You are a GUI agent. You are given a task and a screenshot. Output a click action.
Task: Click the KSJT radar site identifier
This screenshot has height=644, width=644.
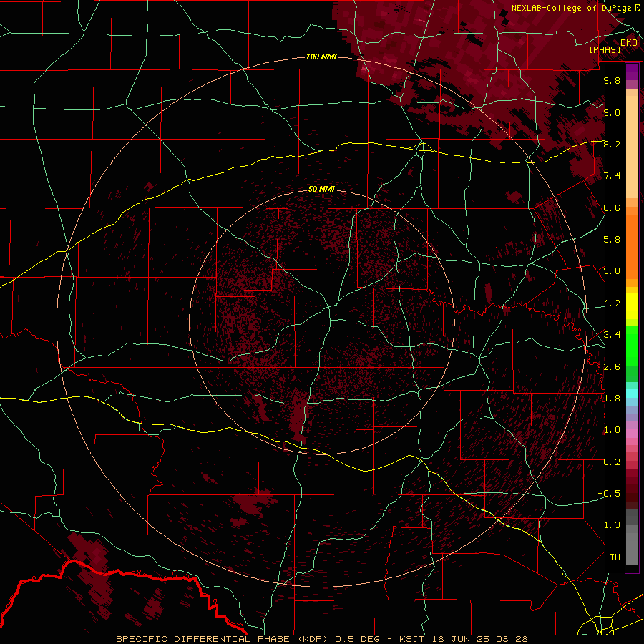coord(412,639)
